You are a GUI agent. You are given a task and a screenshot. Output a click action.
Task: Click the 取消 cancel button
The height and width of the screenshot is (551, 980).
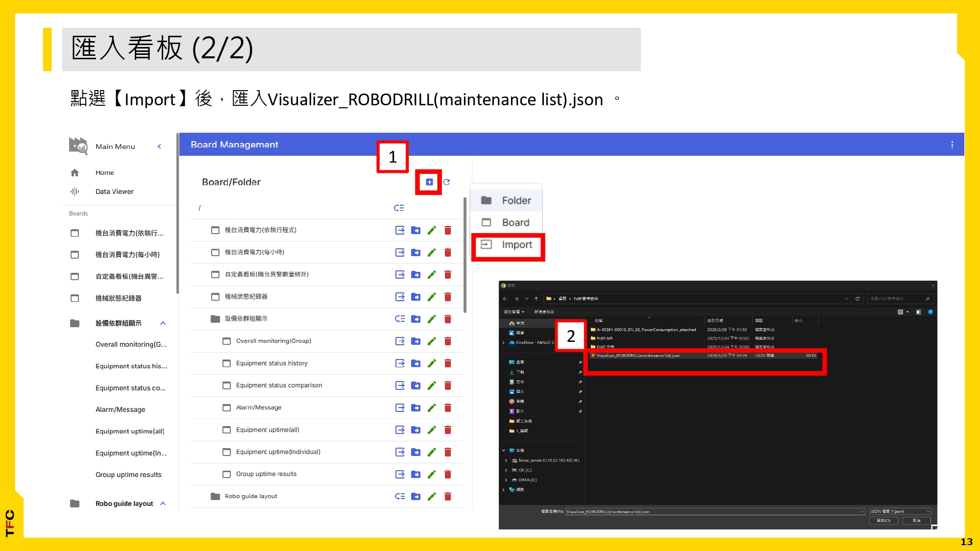coord(917,521)
